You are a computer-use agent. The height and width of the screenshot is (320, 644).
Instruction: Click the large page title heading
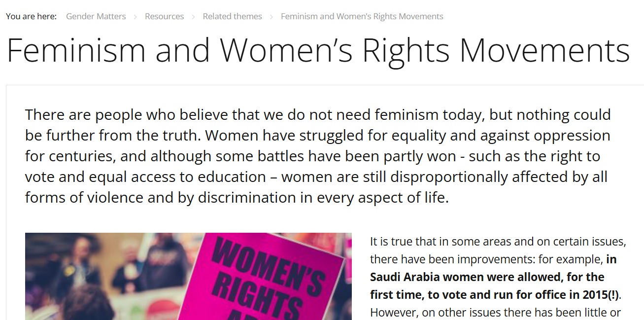tap(318, 50)
